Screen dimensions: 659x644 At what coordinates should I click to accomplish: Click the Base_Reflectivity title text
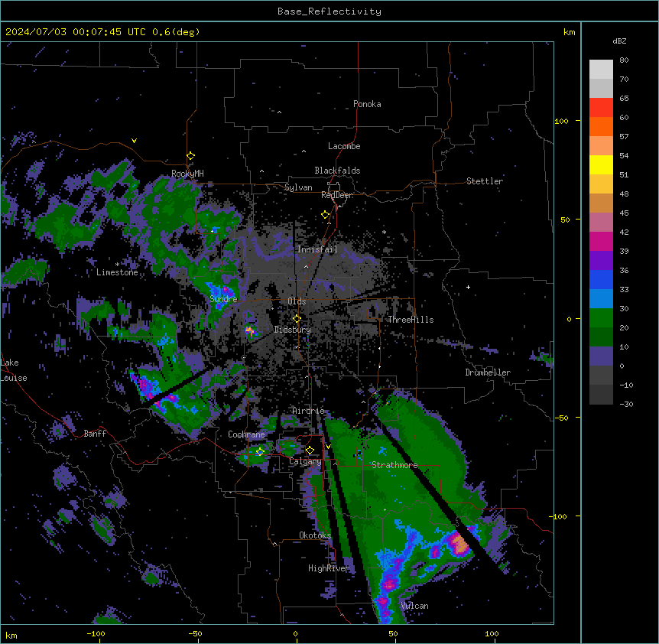[x=329, y=11]
